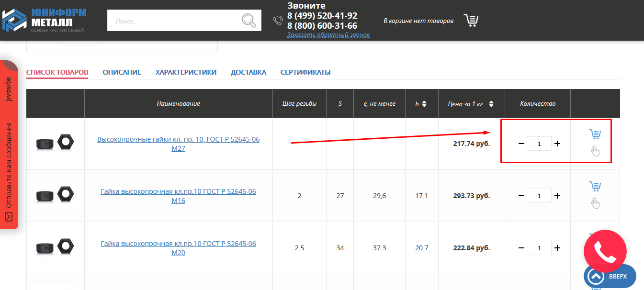Click the Вверх scroll-to-top button
Image resolution: width=644 pixels, height=290 pixels.
(610, 276)
